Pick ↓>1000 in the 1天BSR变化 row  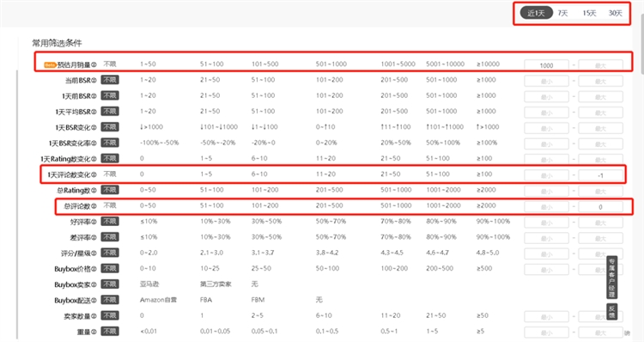(151, 127)
